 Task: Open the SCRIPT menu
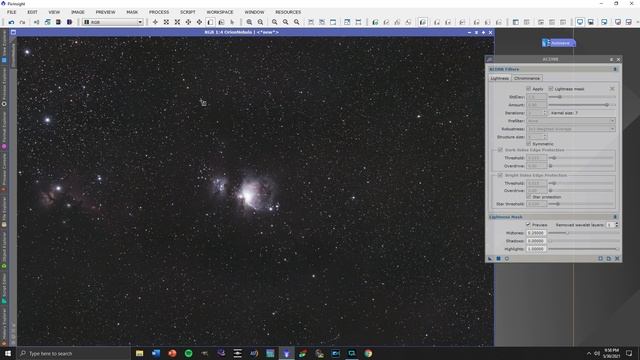tap(188, 12)
